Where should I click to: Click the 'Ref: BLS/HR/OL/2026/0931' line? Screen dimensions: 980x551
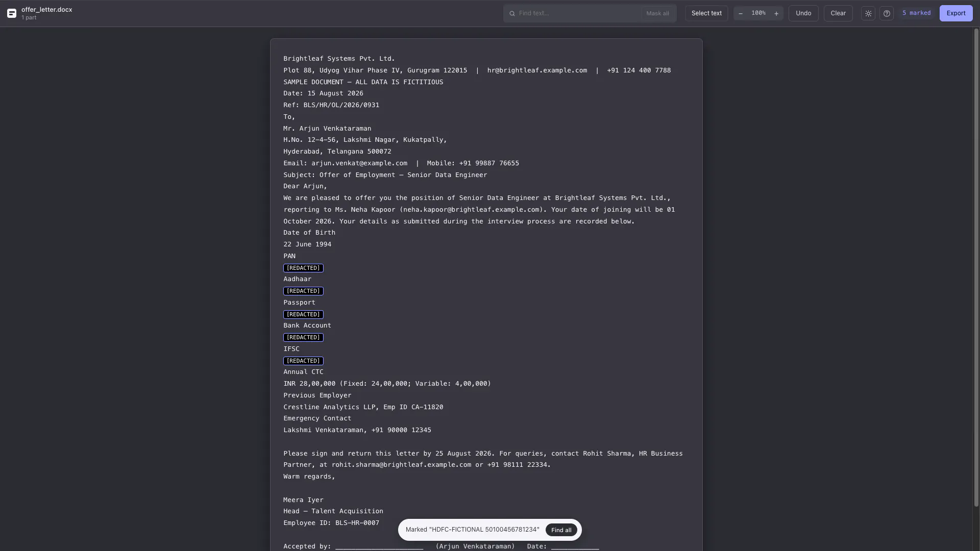pos(331,105)
